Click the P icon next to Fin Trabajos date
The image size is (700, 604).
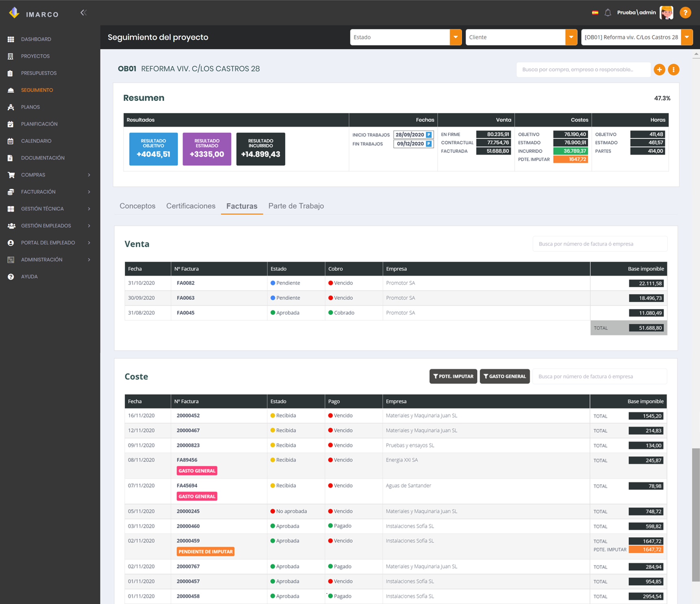point(429,144)
